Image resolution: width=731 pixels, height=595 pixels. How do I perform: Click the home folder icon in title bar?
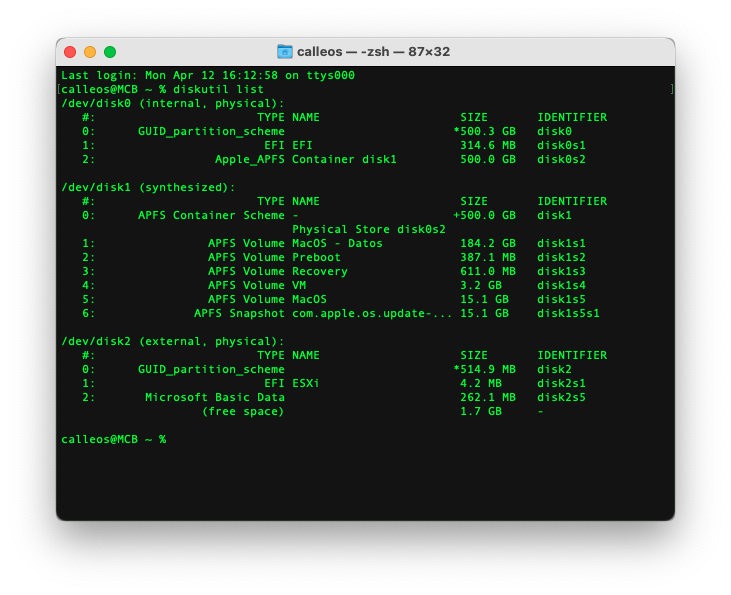(285, 51)
